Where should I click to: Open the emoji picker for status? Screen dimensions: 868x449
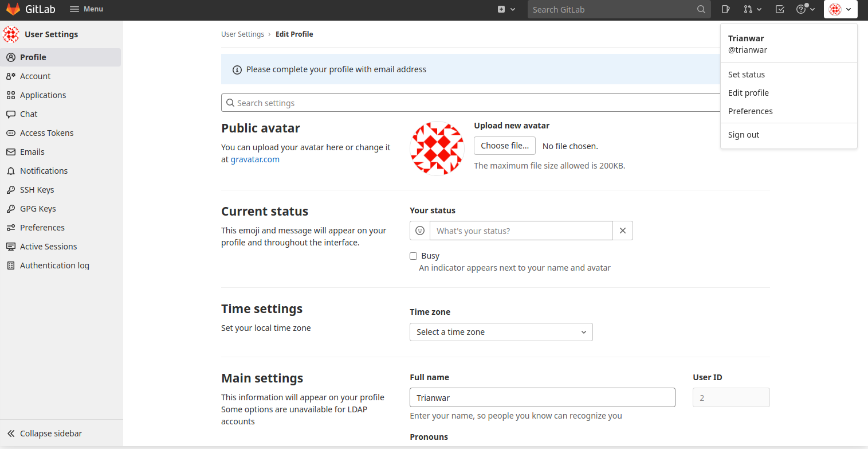click(x=419, y=230)
